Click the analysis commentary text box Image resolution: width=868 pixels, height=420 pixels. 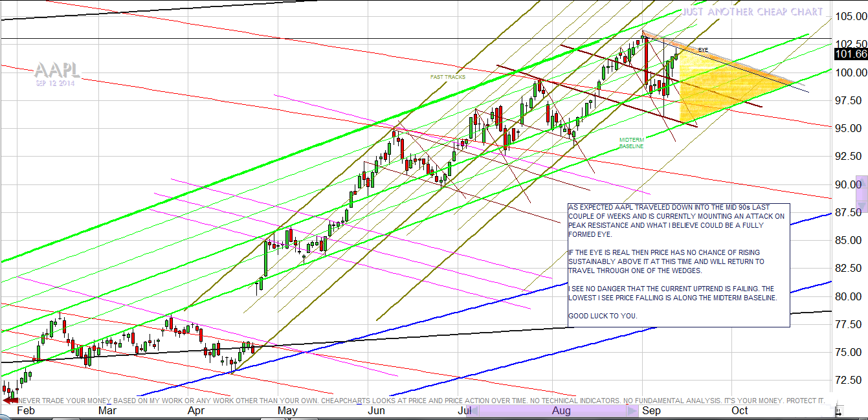678,265
